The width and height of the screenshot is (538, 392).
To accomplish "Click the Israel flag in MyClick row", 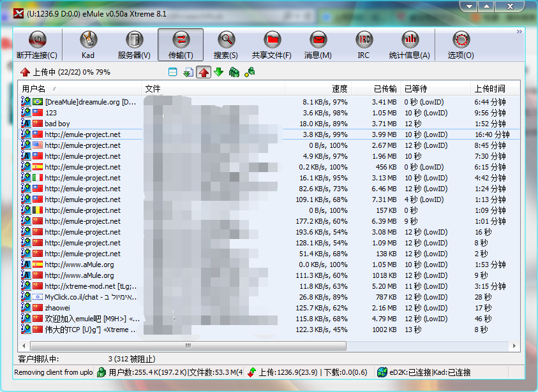I will pyautogui.click(x=38, y=297).
